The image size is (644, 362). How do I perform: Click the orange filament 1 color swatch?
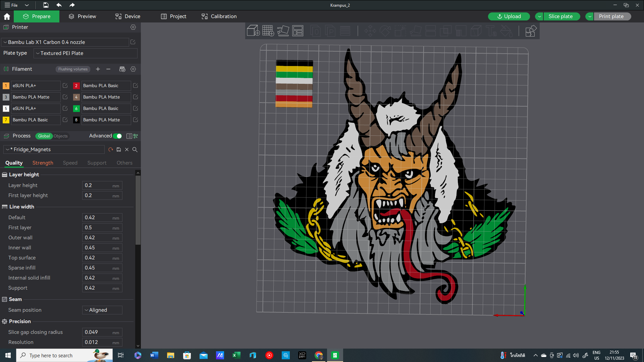click(6, 86)
